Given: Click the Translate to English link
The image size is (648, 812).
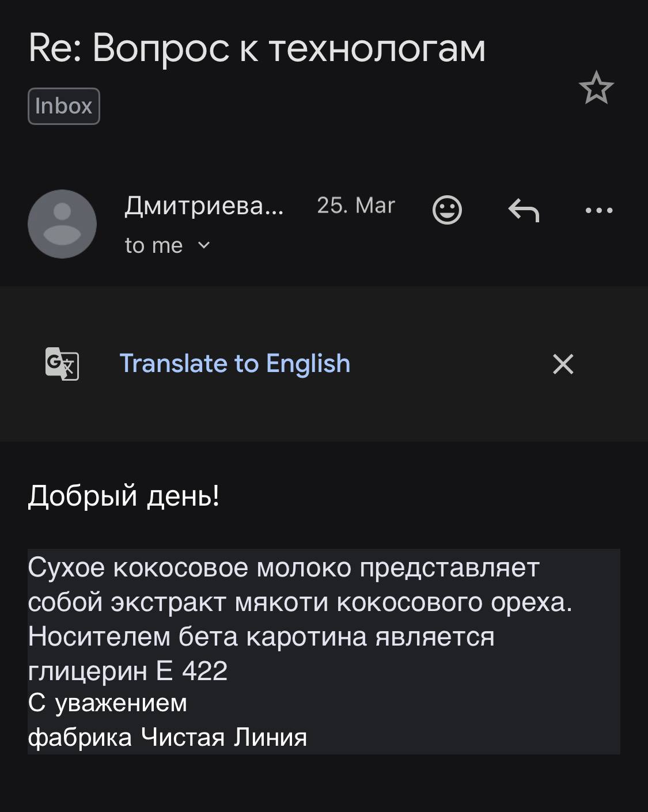Looking at the screenshot, I should coord(234,363).
